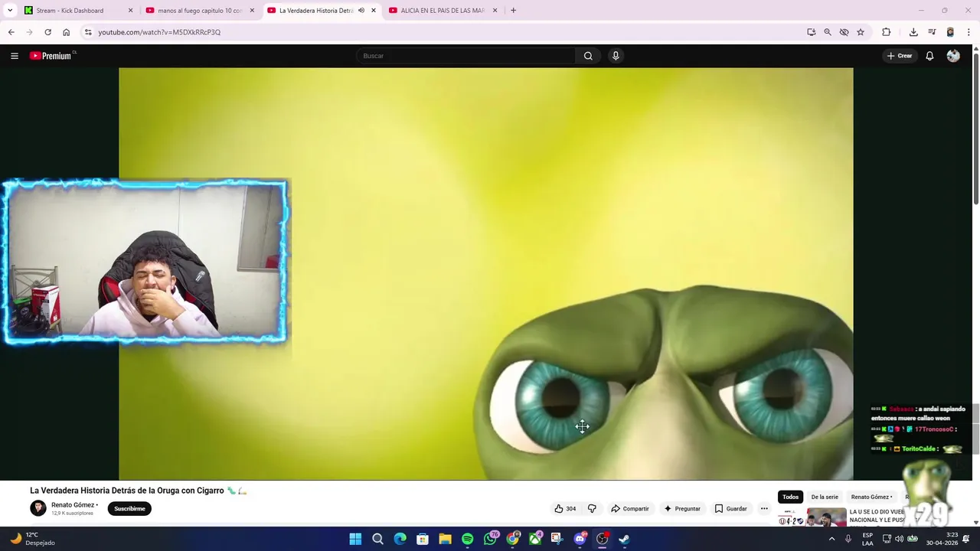Click the Compartir share button
Screen dimensions: 980x551
pyautogui.click(x=629, y=509)
